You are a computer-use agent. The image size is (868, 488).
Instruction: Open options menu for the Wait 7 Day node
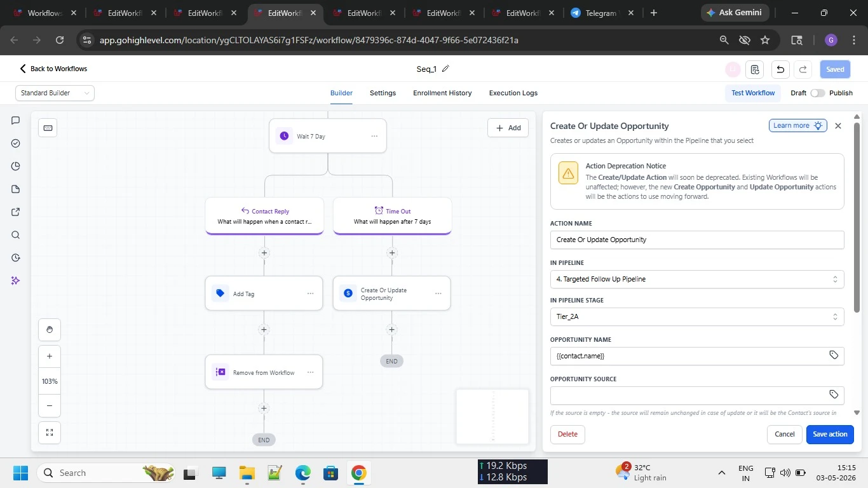pos(374,136)
